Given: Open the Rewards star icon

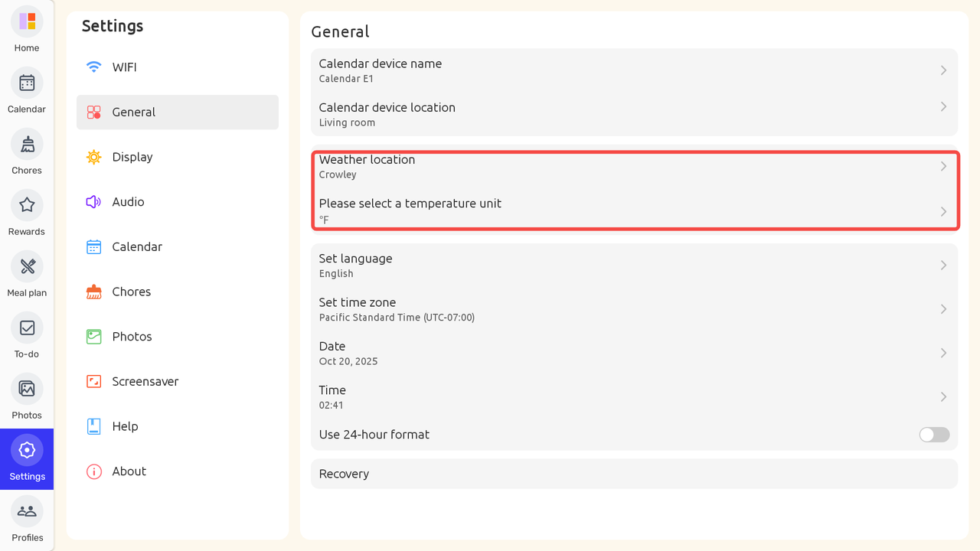Looking at the screenshot, I should coord(27,205).
